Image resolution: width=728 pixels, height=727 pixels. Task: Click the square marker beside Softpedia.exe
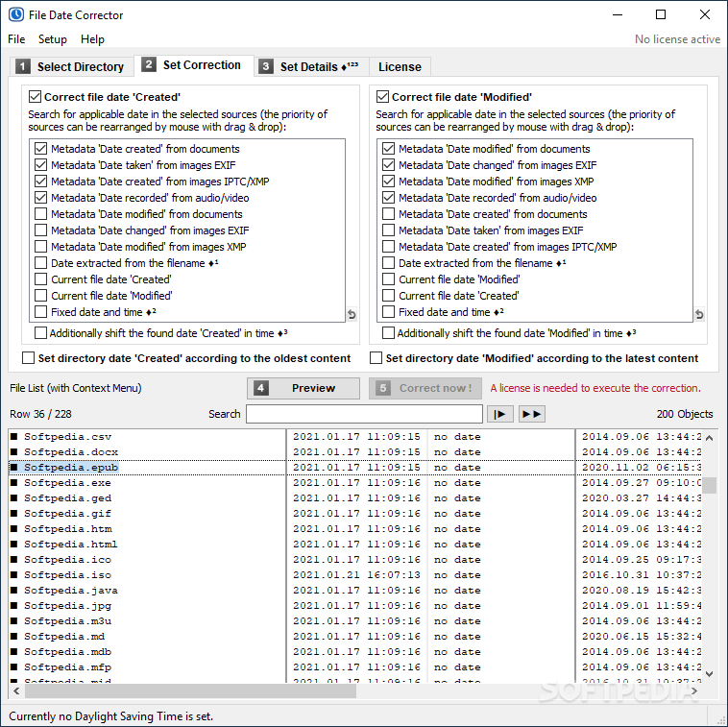coord(14,483)
